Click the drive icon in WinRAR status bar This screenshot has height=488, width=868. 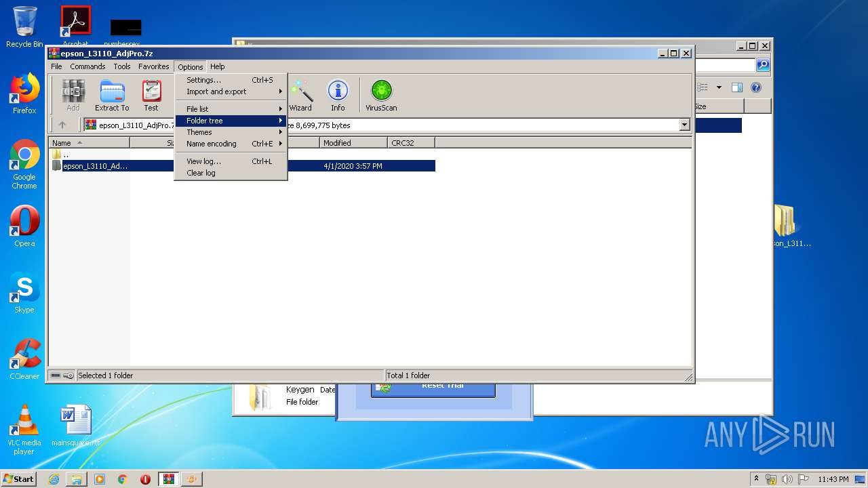[56, 375]
